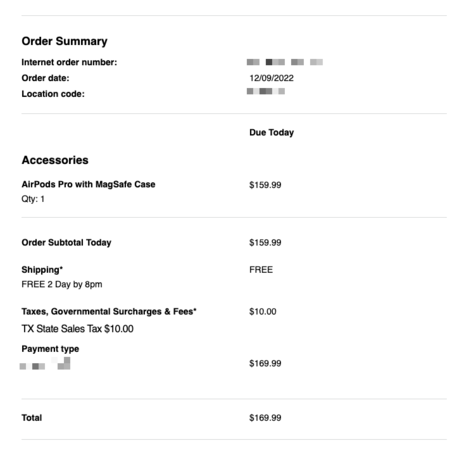Click the Qty: 1 text
Screen dimensions: 450x450
tap(33, 199)
